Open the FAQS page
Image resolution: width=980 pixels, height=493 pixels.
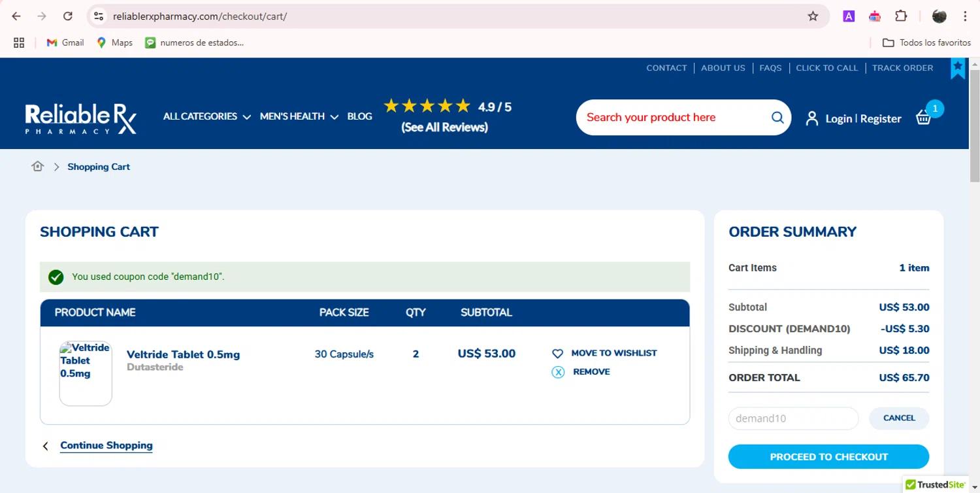pyautogui.click(x=770, y=68)
